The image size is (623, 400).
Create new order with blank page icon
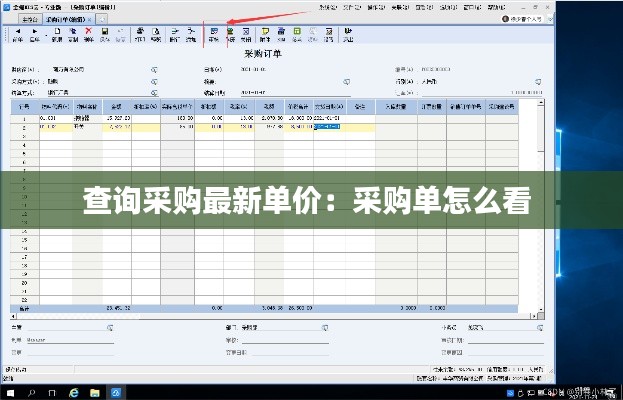click(x=57, y=35)
